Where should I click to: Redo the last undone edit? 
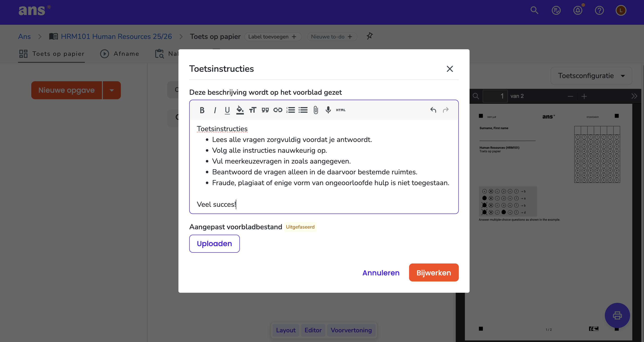tap(446, 110)
